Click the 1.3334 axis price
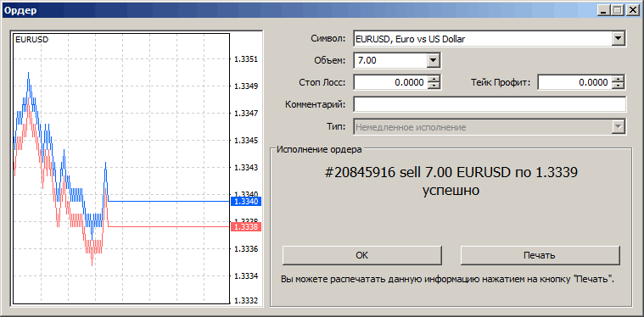This screenshot has width=644, height=317. click(246, 275)
